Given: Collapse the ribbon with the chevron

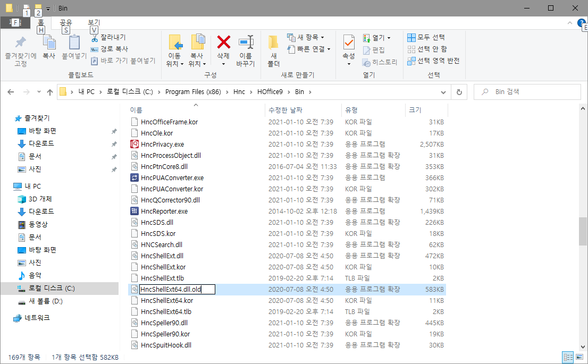Looking at the screenshot, I should click(x=569, y=23).
